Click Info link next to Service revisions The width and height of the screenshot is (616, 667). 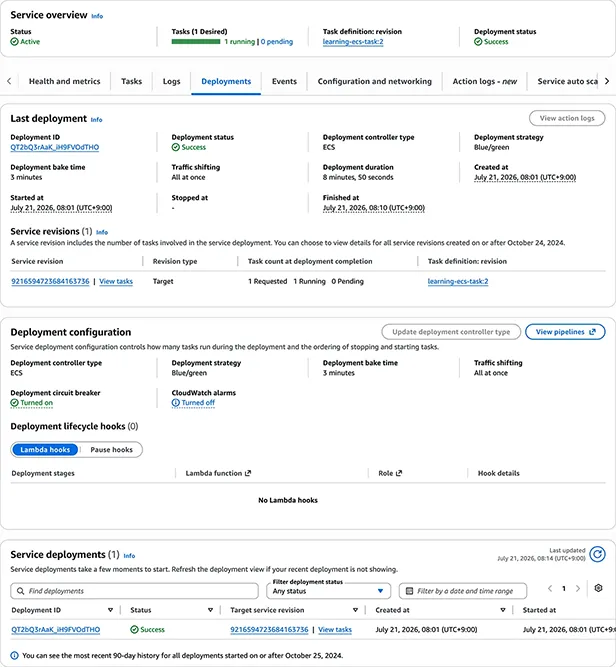pyautogui.click(x=102, y=232)
